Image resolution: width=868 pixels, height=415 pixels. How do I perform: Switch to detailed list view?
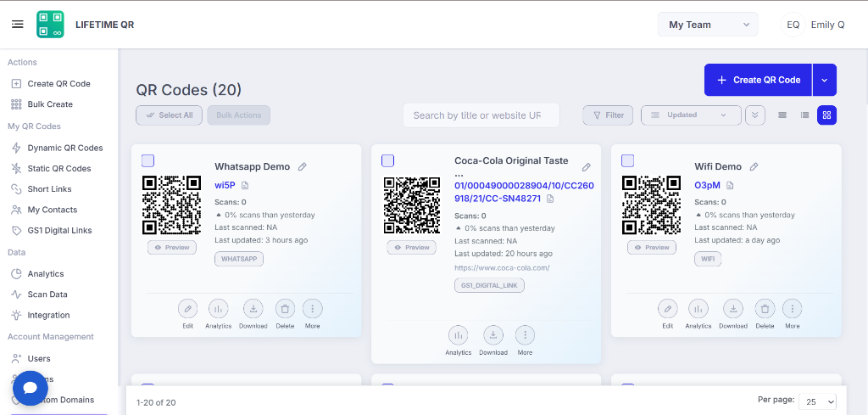[x=805, y=115]
